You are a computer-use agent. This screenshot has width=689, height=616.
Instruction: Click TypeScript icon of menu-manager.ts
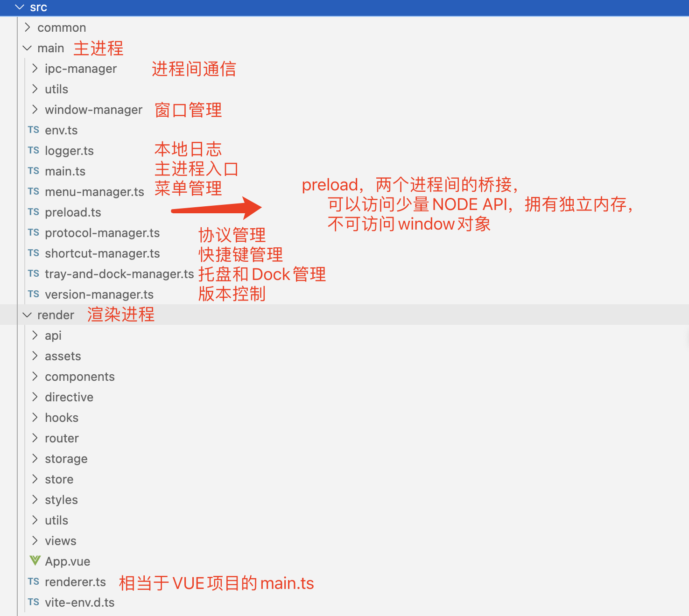(34, 191)
